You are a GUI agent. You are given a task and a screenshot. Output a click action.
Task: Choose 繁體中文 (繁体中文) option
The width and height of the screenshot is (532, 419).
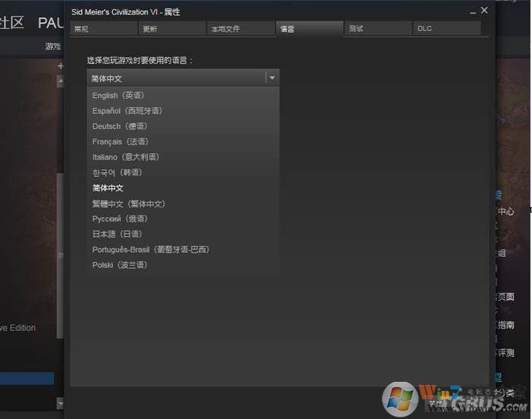pyautogui.click(x=128, y=203)
